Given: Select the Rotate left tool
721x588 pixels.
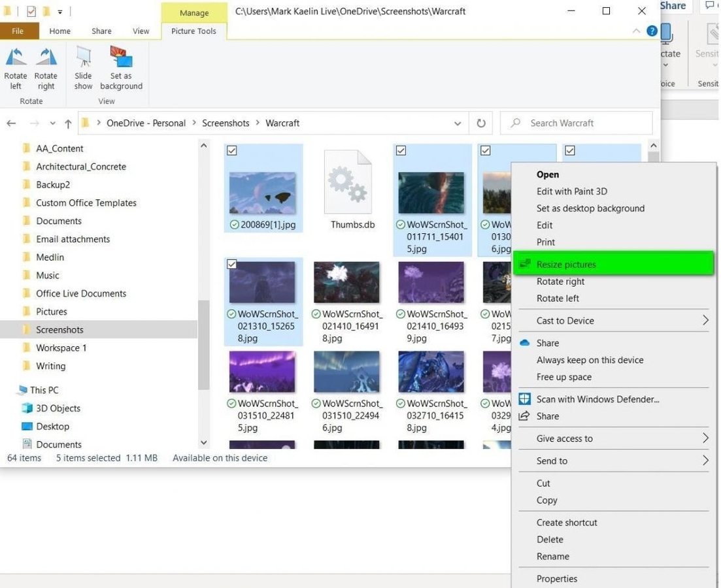Looking at the screenshot, I should (x=15, y=67).
